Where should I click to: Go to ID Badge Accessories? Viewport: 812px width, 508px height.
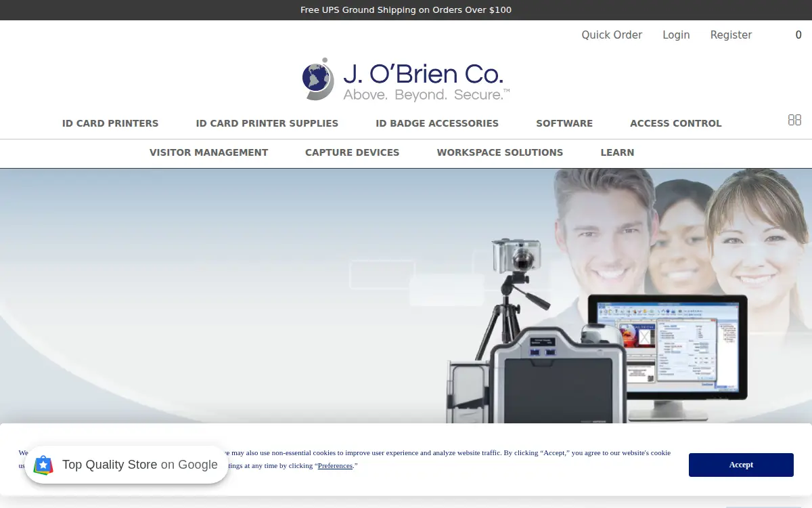click(x=437, y=123)
